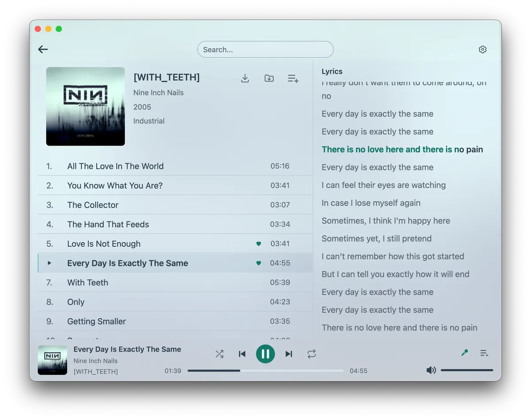Click the play indicator on track 6
The width and height of the screenshot is (531, 420).
pos(50,263)
